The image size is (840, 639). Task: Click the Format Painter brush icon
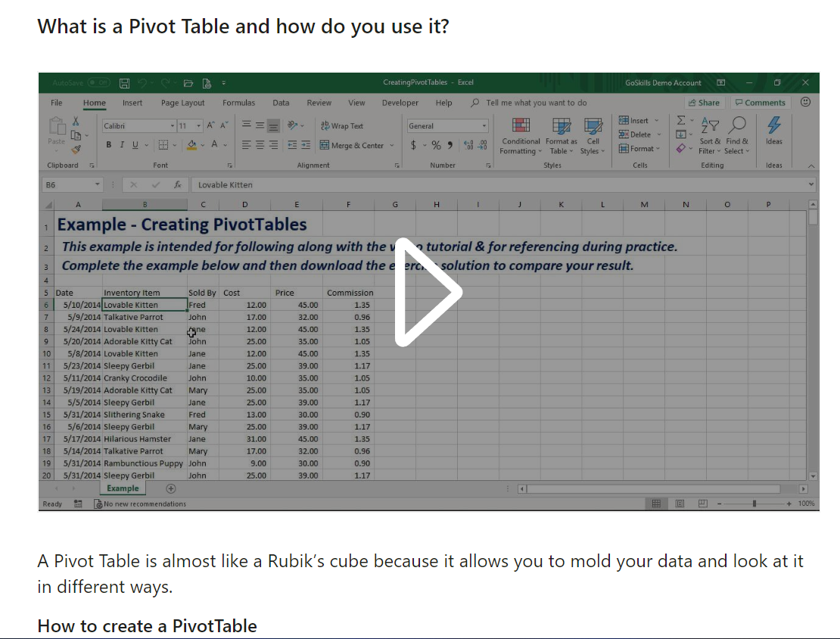coord(76,149)
